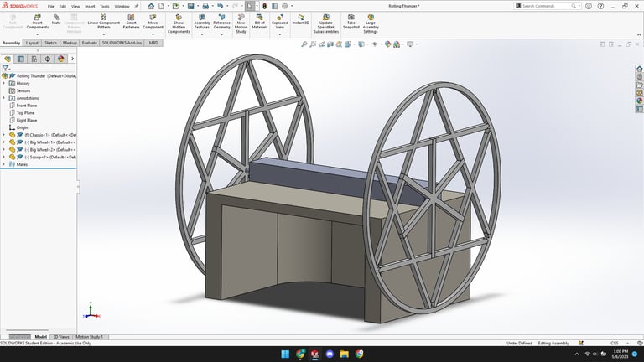The width and height of the screenshot is (644, 362).
Task: Open the Insert menu
Action: coord(90,6)
